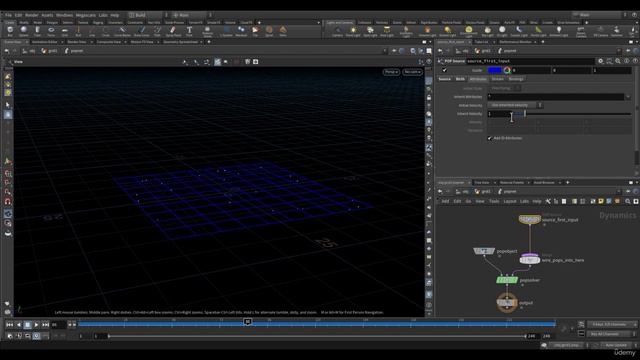
Task: Select the Grid shelf tool
Action: click(x=64, y=31)
